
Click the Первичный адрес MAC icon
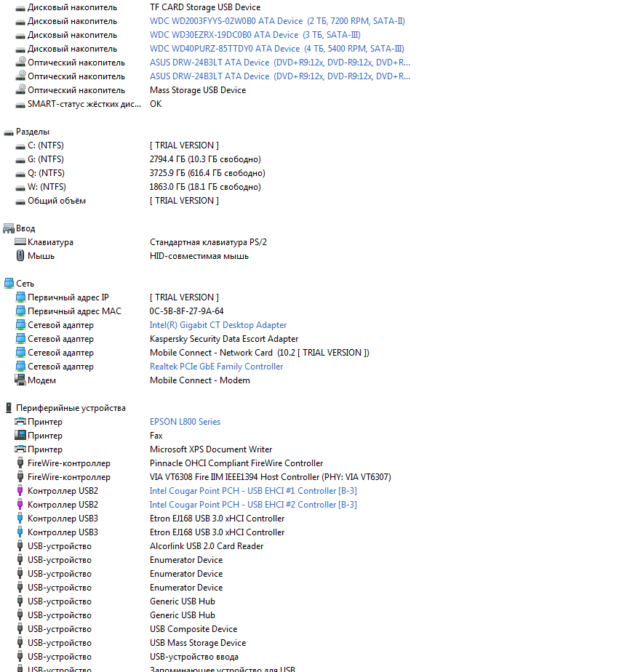pos(20,311)
